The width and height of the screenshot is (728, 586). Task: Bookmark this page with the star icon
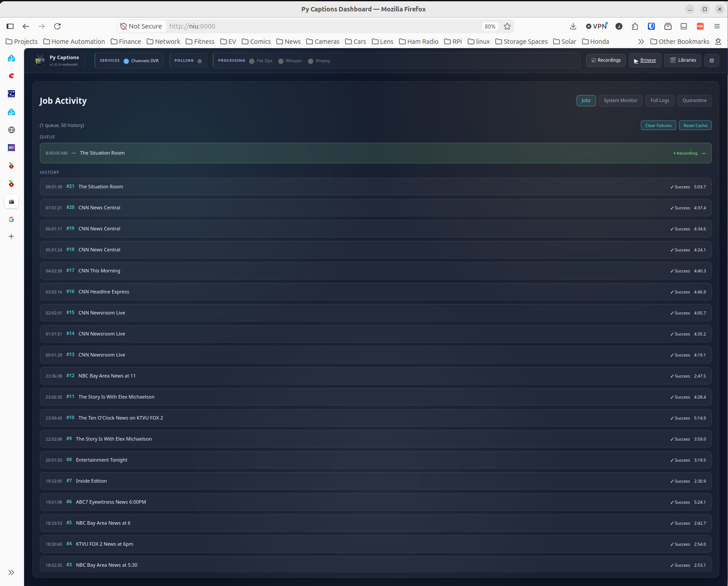(x=507, y=26)
